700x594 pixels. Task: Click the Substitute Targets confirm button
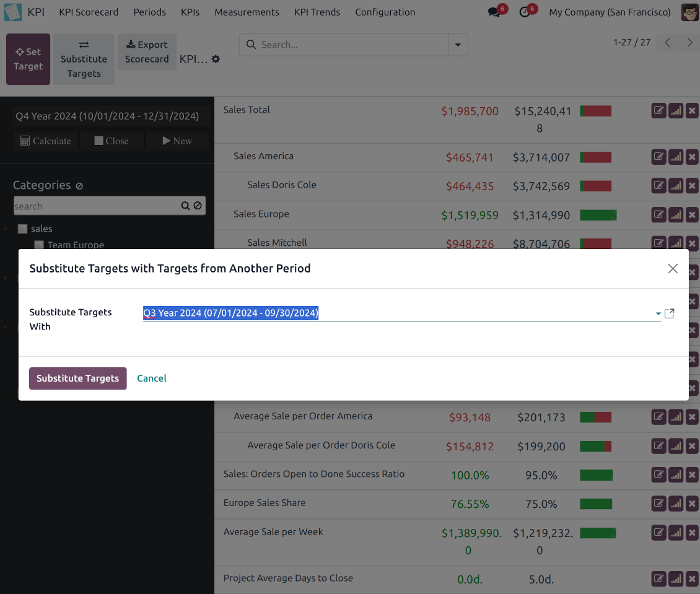[x=77, y=378]
